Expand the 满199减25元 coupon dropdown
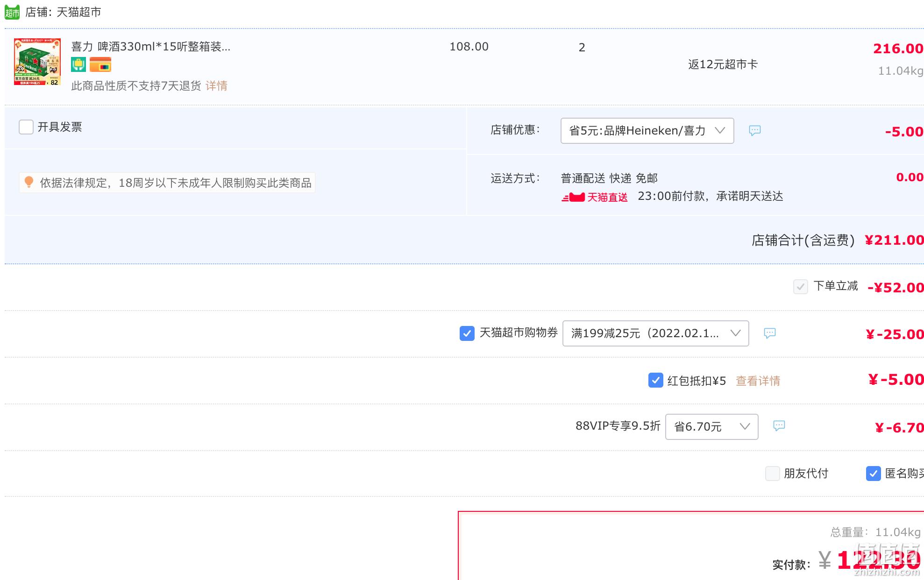This screenshot has height=580, width=924. pyautogui.click(x=655, y=333)
